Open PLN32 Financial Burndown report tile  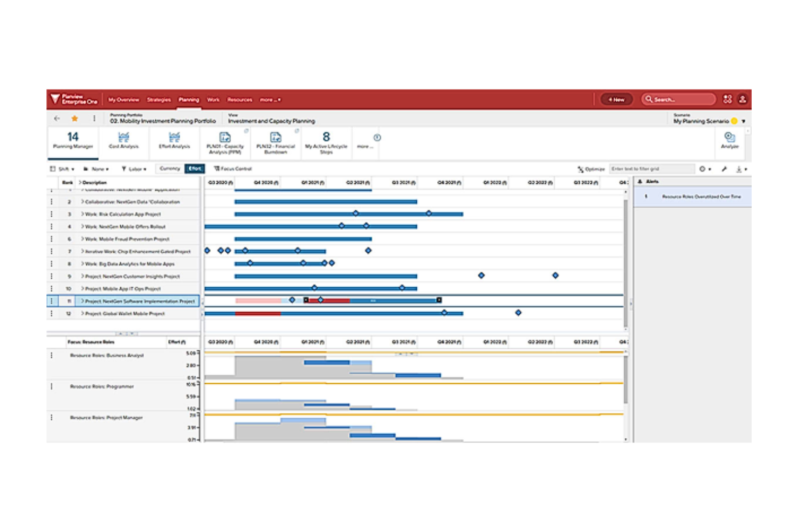pos(276,143)
